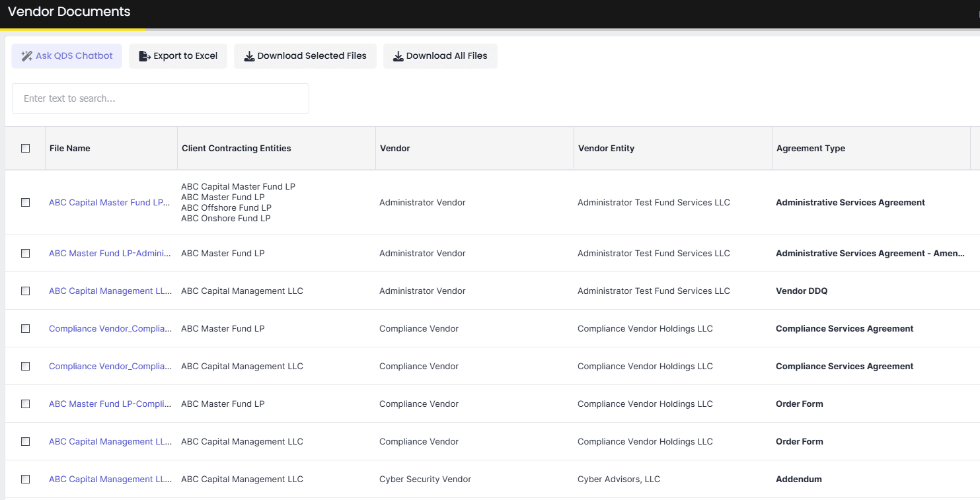Image resolution: width=980 pixels, height=500 pixels.
Task: Check the box for the Cyber Security Vendor Addendum row
Action: [x=26, y=480]
